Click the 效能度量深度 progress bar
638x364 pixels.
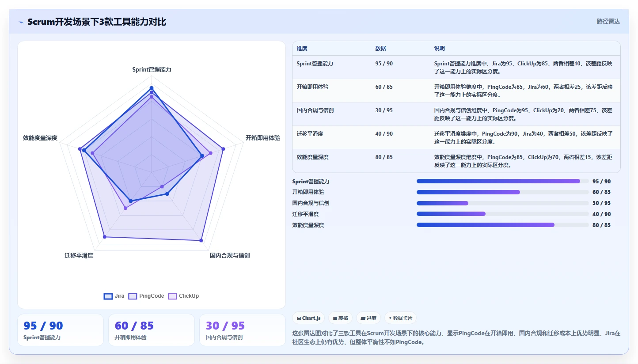pyautogui.click(x=502, y=225)
